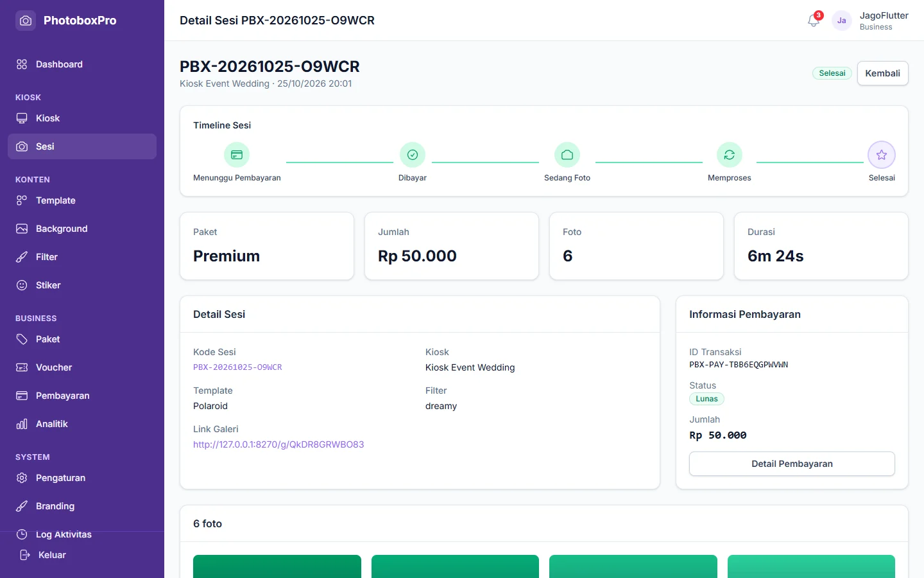This screenshot has height=578, width=924.
Task: Click the session code PBX-20261025-O9WCR link
Action: 237,367
